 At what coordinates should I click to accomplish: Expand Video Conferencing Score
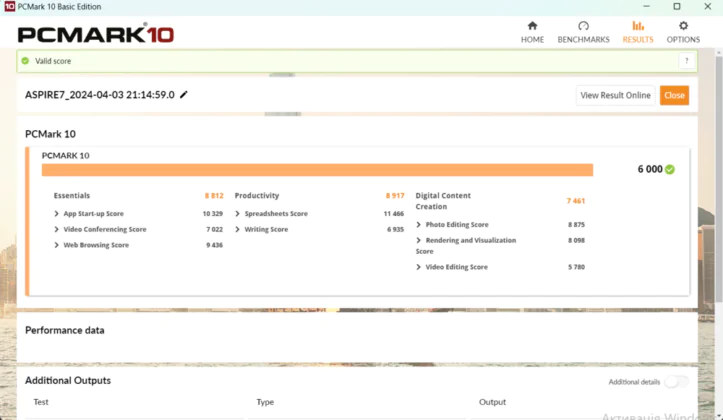point(57,229)
